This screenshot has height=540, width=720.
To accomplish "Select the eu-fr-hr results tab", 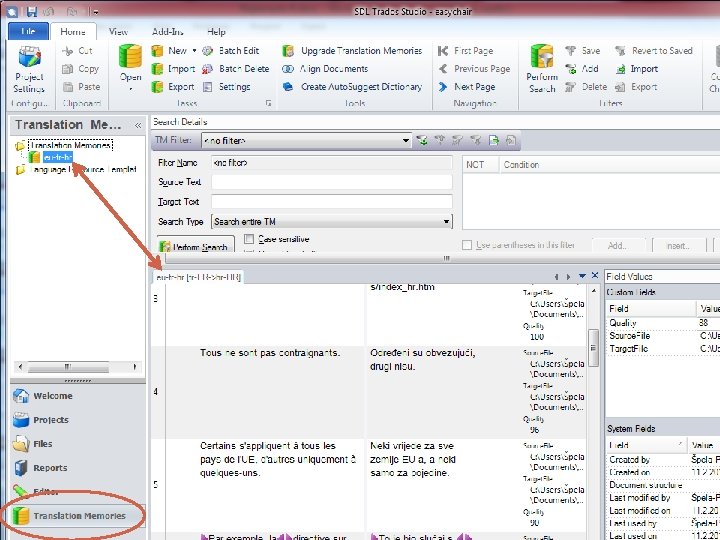I will (198, 277).
